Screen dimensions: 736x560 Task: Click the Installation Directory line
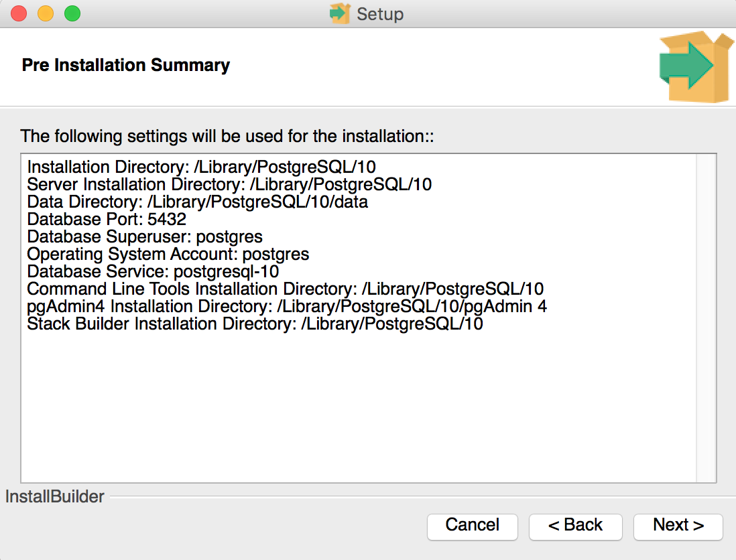click(x=201, y=167)
